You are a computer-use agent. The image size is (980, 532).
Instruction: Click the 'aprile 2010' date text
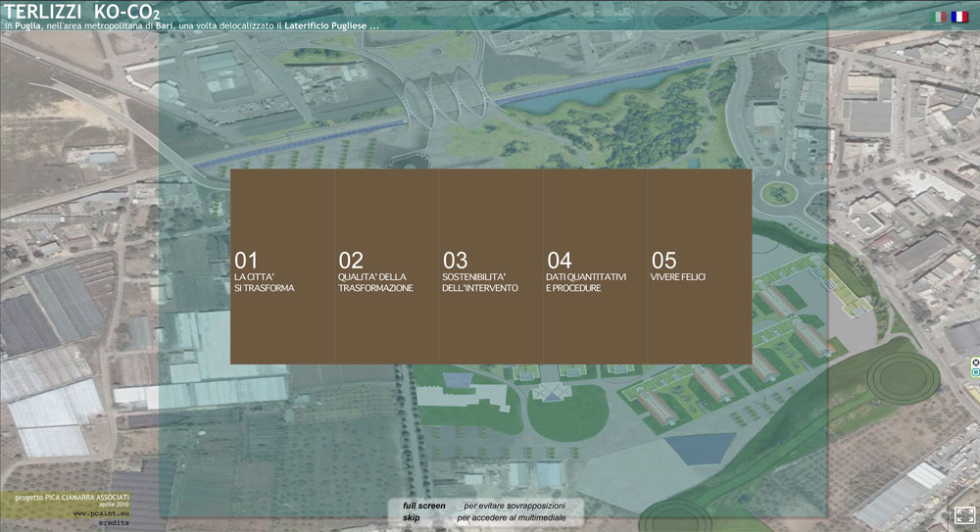(x=114, y=505)
